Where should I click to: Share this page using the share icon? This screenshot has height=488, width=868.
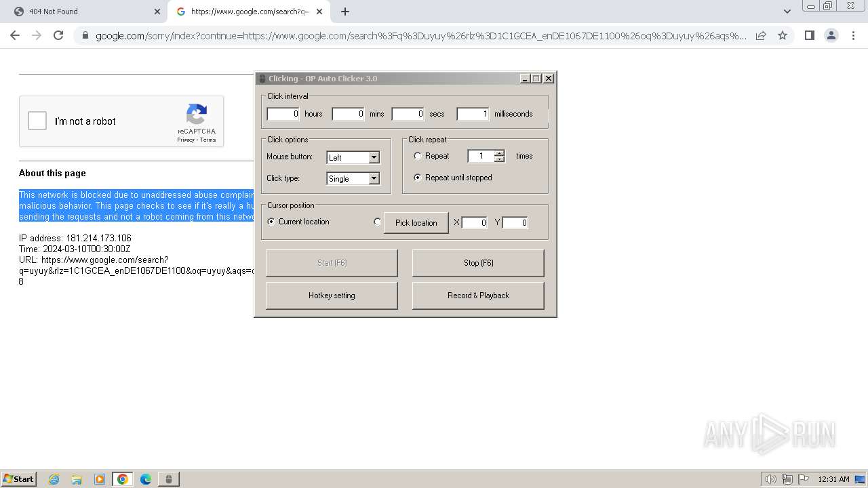coord(761,35)
